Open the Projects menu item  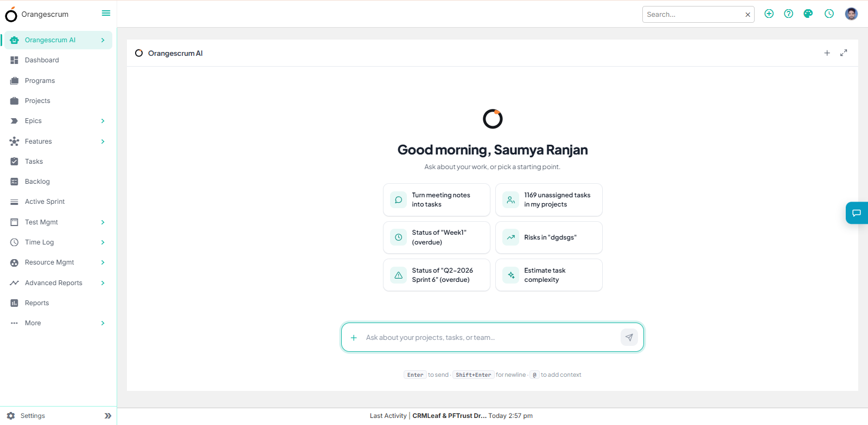click(x=58, y=101)
